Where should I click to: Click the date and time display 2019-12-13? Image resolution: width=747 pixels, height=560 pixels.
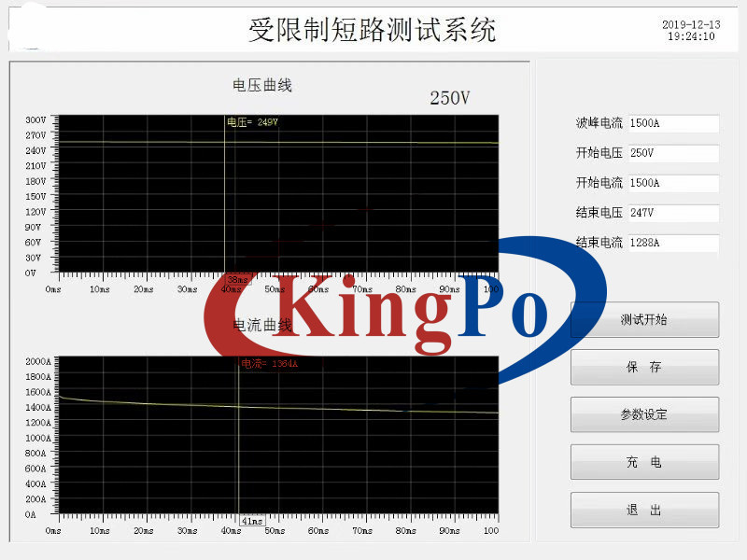(691, 30)
